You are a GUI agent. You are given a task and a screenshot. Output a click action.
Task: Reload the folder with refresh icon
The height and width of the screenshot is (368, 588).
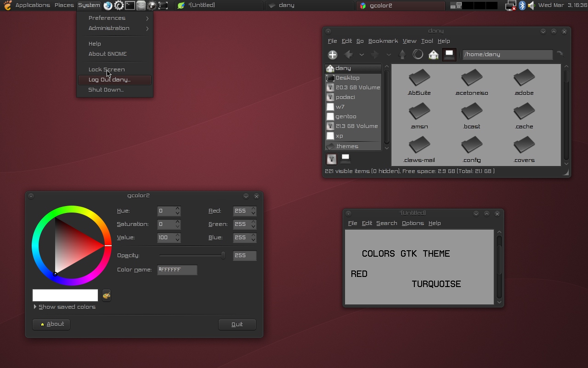pyautogui.click(x=418, y=54)
